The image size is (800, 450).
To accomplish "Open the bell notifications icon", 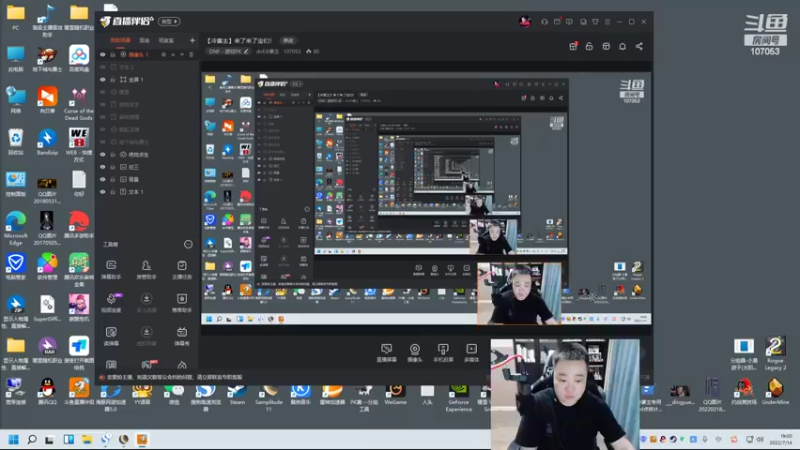I will pos(622,46).
